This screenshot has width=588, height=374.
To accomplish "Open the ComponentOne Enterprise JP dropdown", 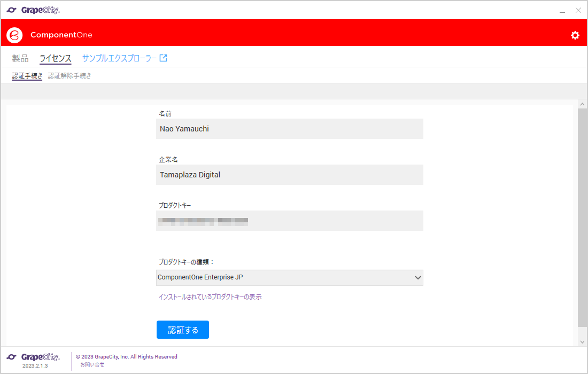I will 290,278.
